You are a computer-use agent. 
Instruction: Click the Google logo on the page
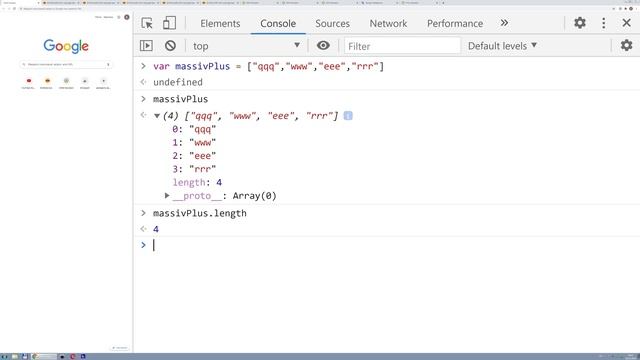pyautogui.click(x=66, y=46)
